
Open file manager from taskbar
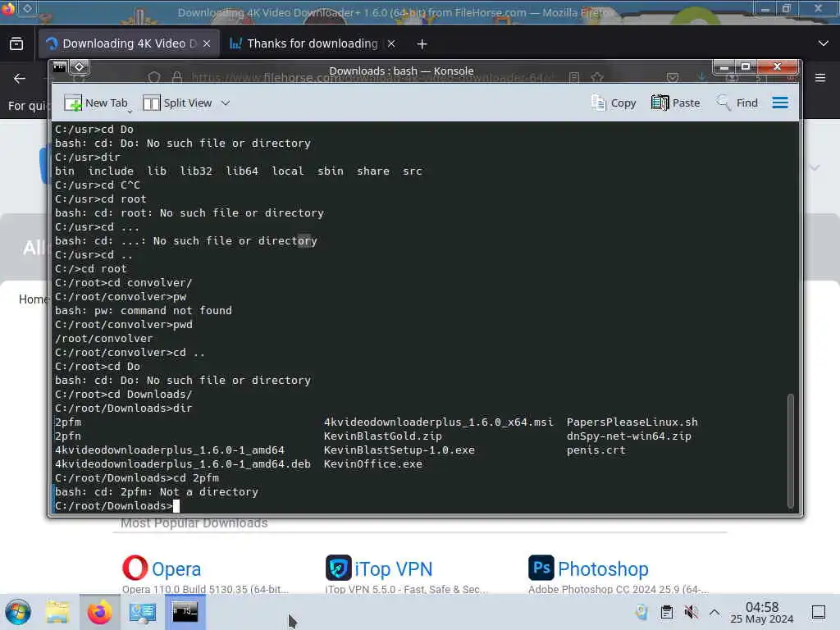(x=57, y=612)
